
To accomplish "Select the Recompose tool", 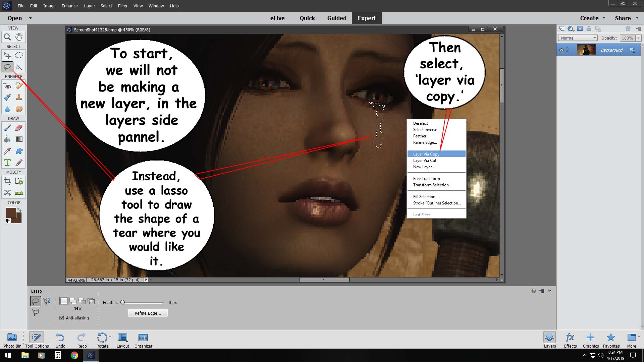I will (x=19, y=181).
